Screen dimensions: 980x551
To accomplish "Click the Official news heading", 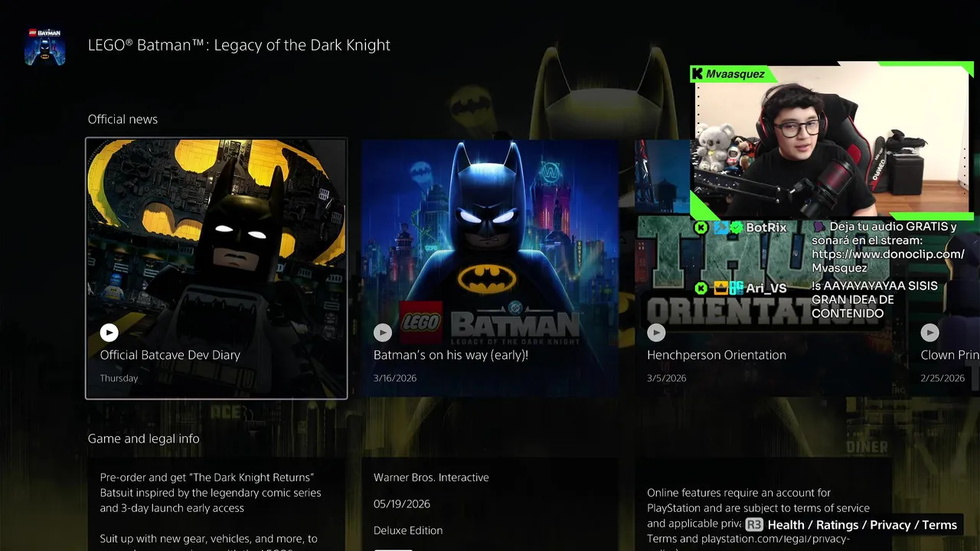I will pos(122,119).
